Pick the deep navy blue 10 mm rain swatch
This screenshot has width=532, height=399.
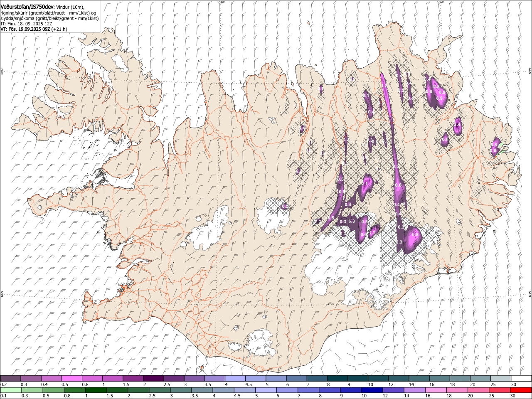[x=372, y=390]
